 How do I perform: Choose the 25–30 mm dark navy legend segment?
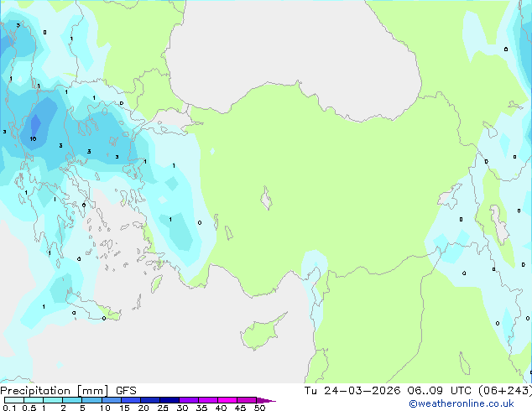tap(170, 400)
